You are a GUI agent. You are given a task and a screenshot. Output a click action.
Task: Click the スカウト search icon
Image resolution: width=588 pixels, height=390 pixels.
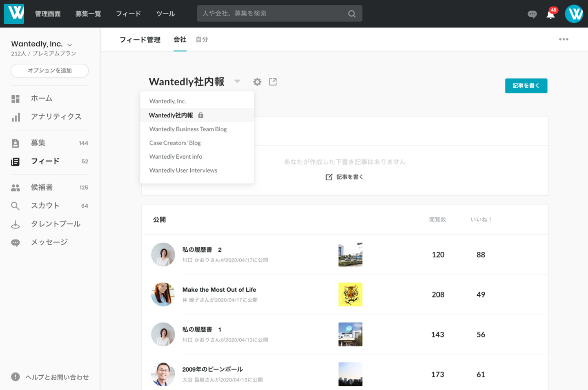point(16,206)
